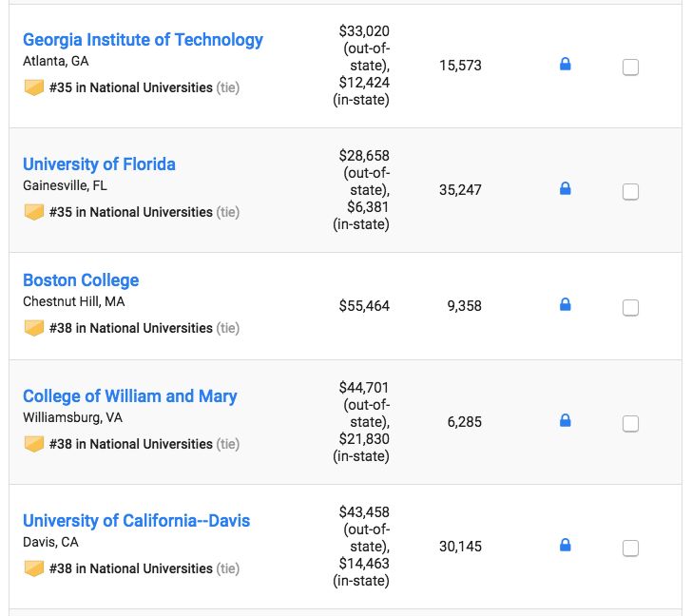Check the compare box for Georgia Institute of Technology
The height and width of the screenshot is (616, 692).
[630, 67]
